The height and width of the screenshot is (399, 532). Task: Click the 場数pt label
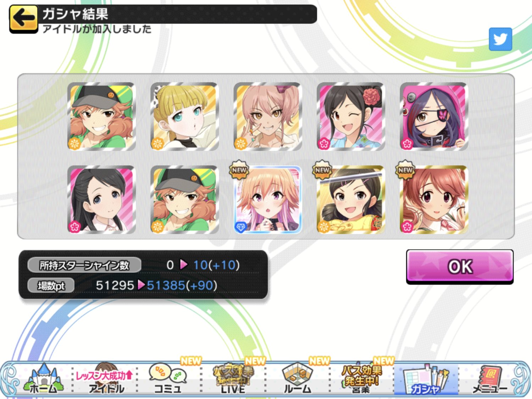(x=51, y=286)
